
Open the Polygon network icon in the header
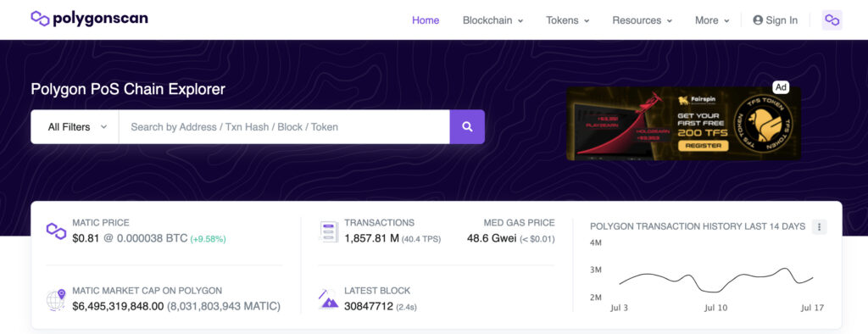click(832, 20)
